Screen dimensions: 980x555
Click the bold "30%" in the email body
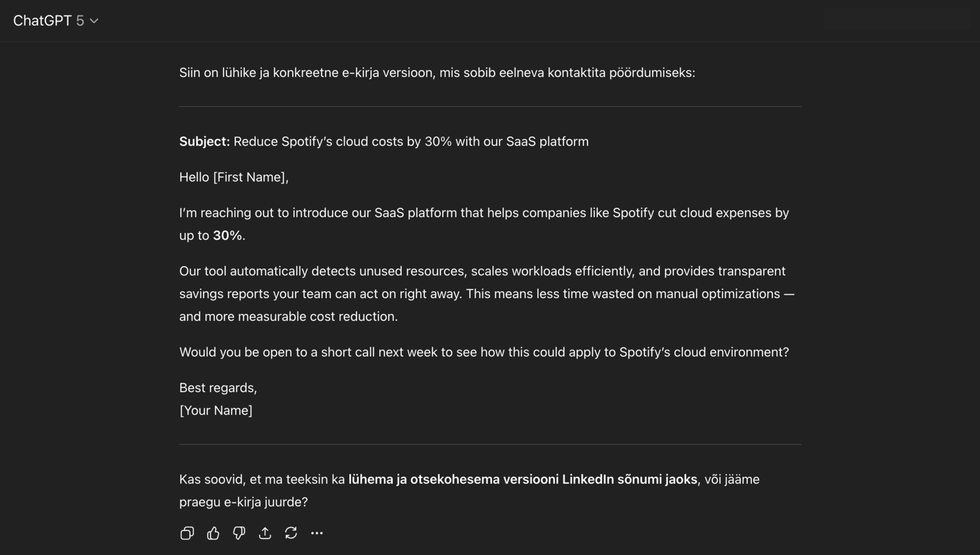point(227,236)
